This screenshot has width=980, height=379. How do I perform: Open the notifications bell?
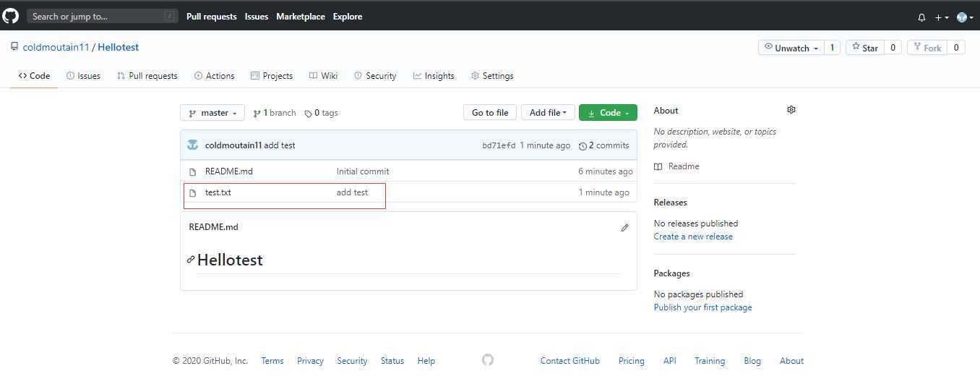click(921, 17)
